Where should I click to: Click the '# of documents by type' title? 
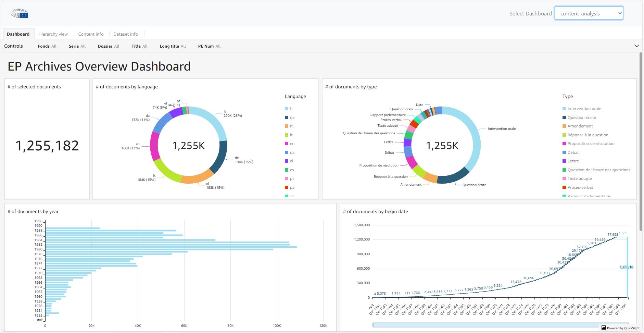tap(351, 87)
